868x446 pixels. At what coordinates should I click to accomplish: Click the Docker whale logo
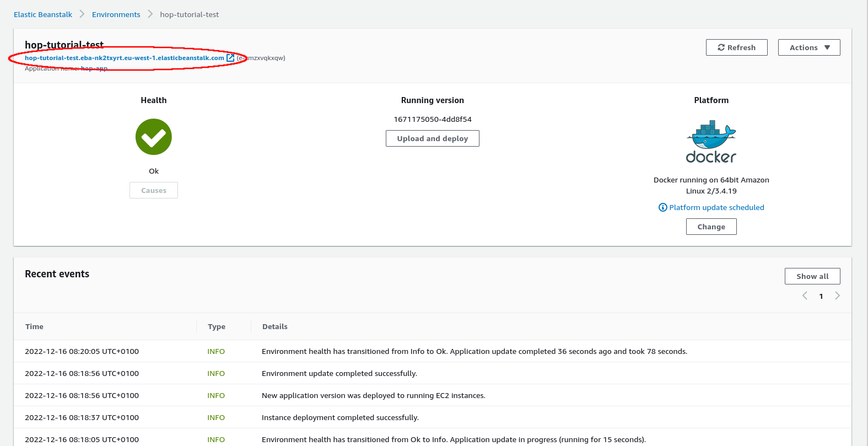click(711, 142)
